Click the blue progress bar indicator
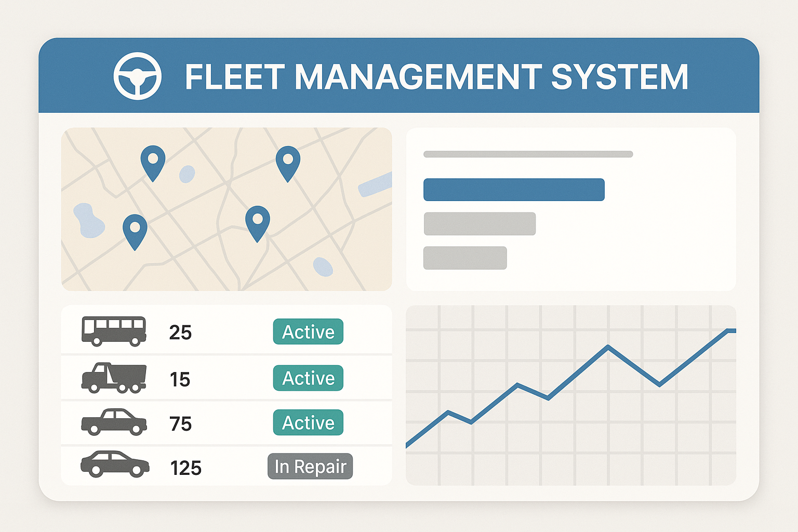The image size is (798, 532). click(x=514, y=189)
